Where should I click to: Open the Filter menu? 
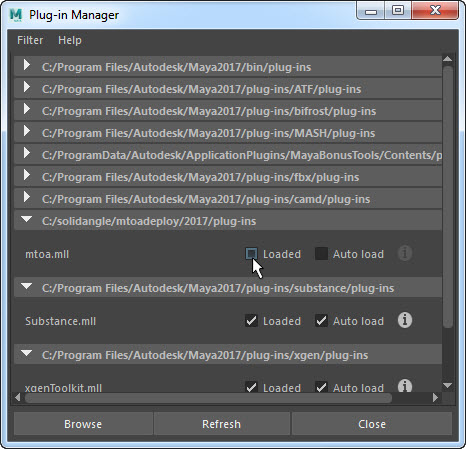(x=30, y=40)
